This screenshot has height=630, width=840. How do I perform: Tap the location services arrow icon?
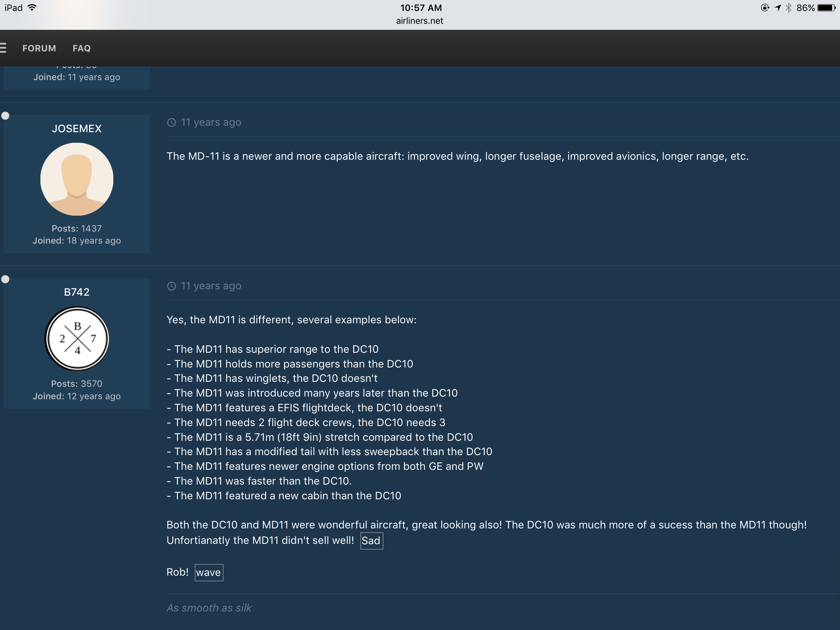(778, 8)
